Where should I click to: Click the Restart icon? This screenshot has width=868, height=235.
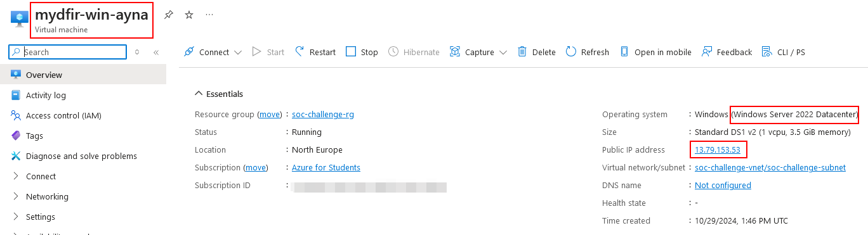point(299,52)
